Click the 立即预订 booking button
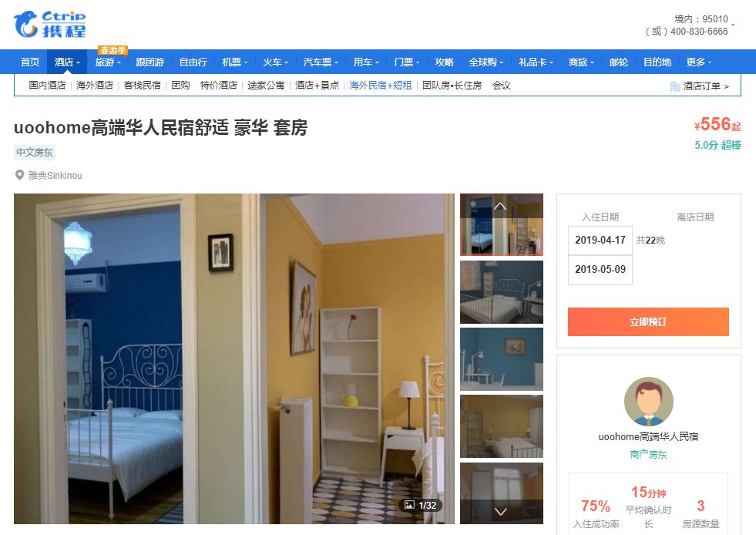Image resolution: width=756 pixels, height=535 pixels. point(648,321)
